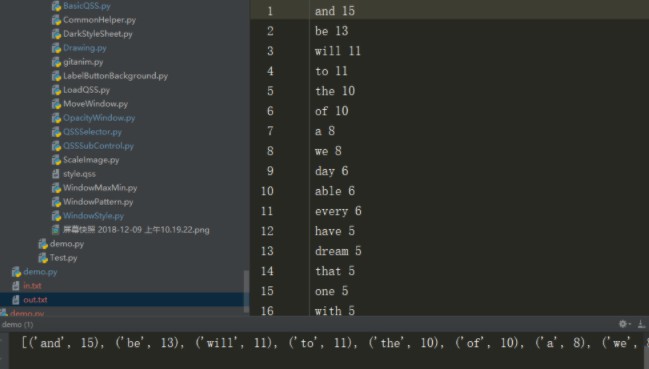649x369 pixels.
Task: Select QSSSubControl.py file
Action: 99,146
